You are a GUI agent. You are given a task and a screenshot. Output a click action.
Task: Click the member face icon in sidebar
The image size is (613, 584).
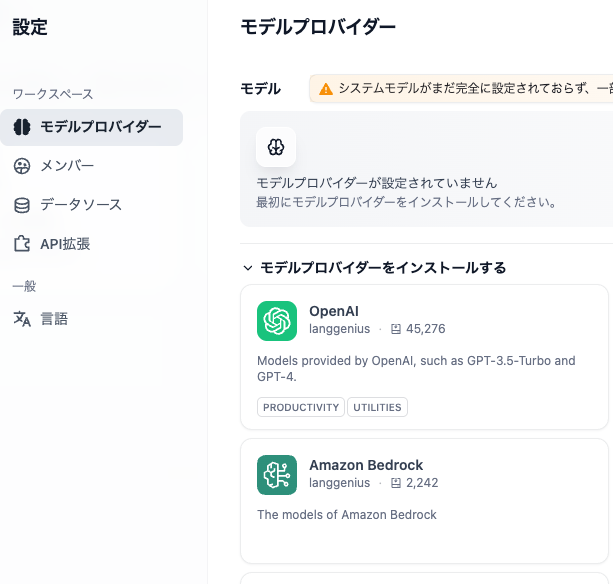(22, 166)
